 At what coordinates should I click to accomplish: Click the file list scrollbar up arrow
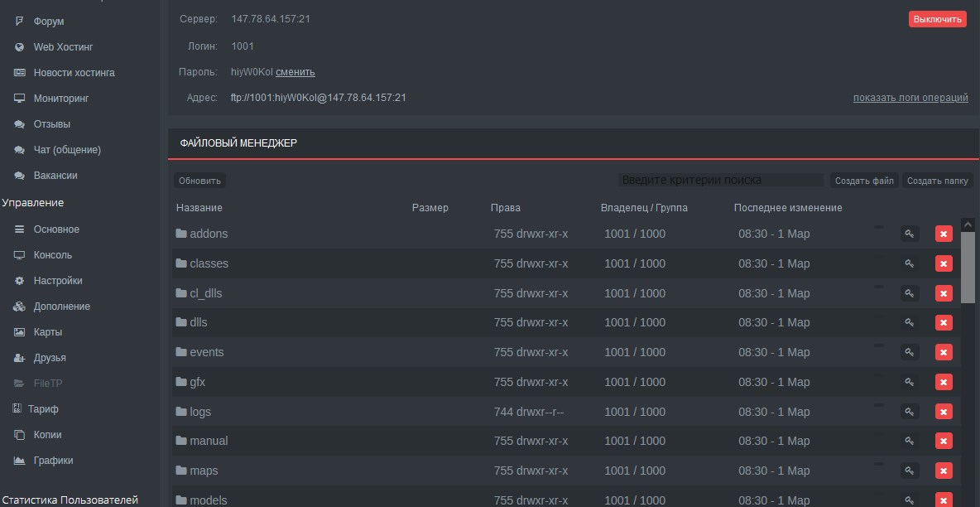[967, 224]
